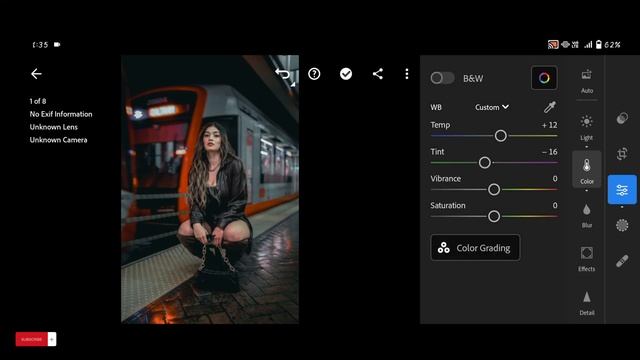Viewport: 640px width, 360px height.
Task: Click the signal strength icon
Action: 588,44
